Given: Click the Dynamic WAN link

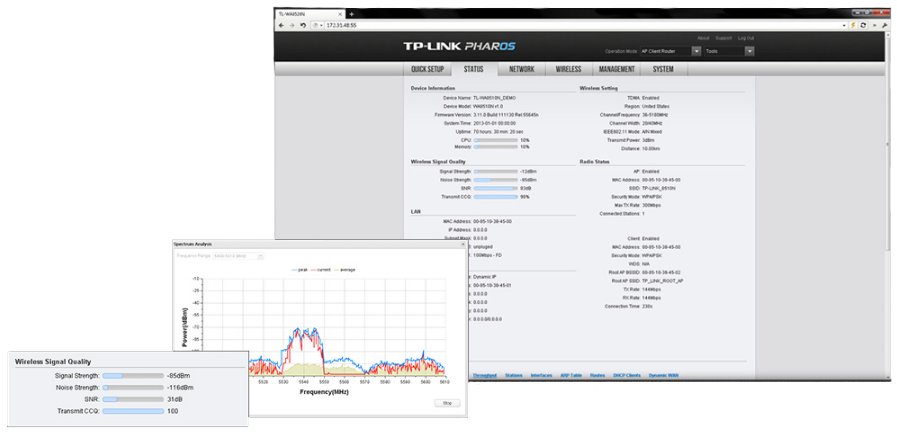Looking at the screenshot, I should 664,376.
